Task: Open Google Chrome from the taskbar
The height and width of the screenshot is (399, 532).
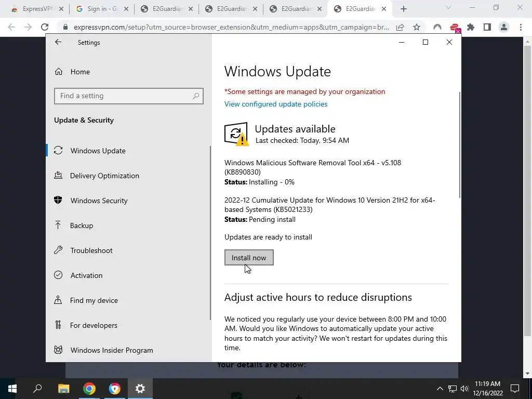Action: (x=89, y=389)
